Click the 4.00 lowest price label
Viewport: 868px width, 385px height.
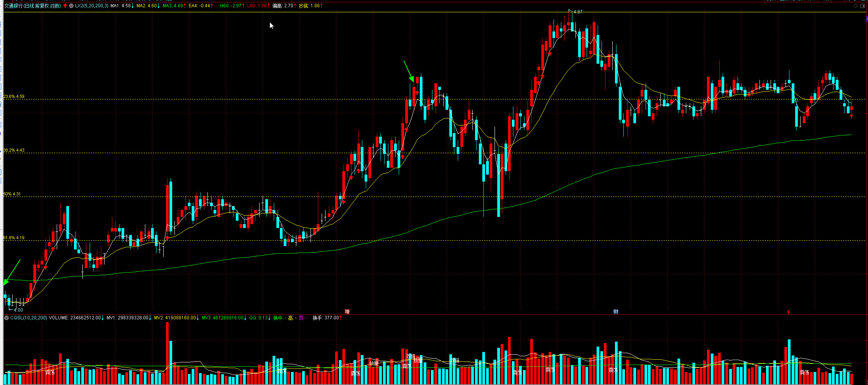click(x=18, y=310)
